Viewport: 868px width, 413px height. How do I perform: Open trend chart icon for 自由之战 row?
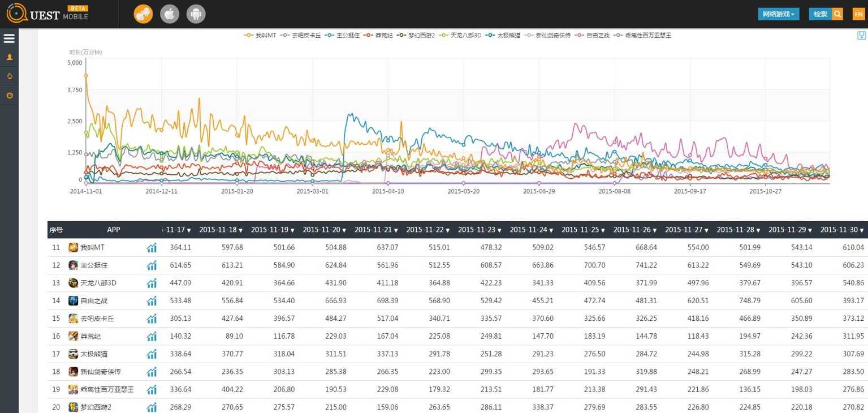(x=152, y=301)
